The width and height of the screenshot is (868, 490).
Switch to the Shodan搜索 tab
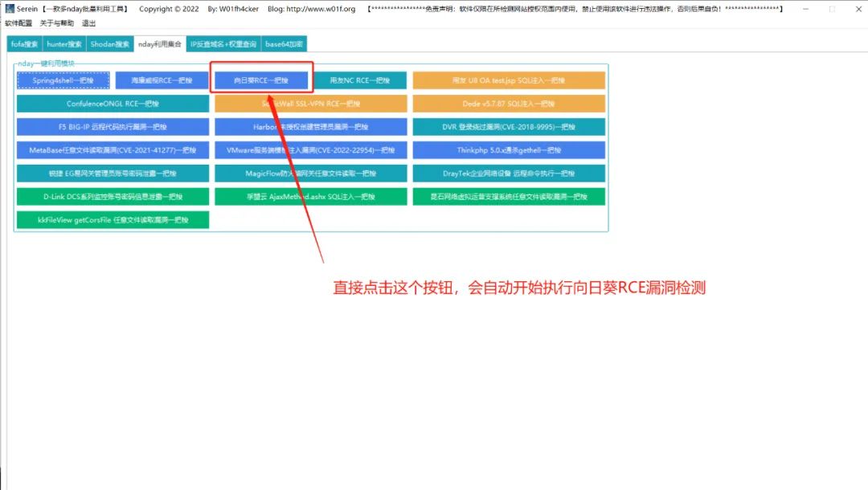click(x=109, y=44)
